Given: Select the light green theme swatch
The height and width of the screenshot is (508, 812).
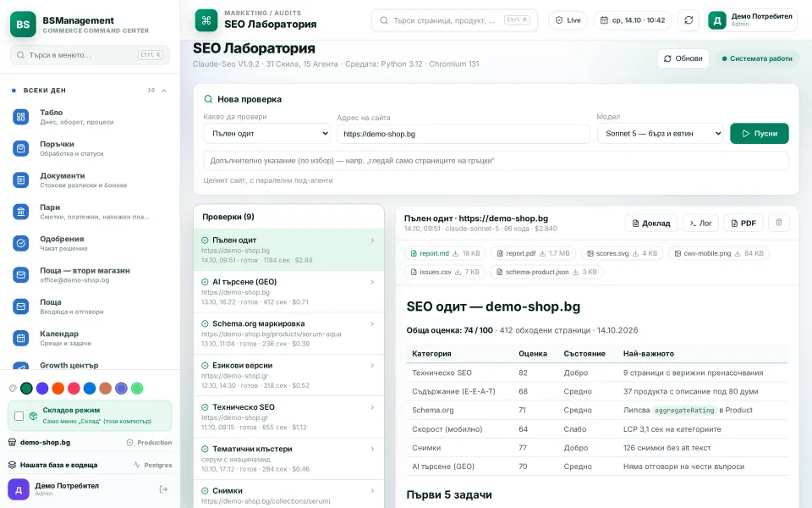Looking at the screenshot, I should click(x=137, y=389).
